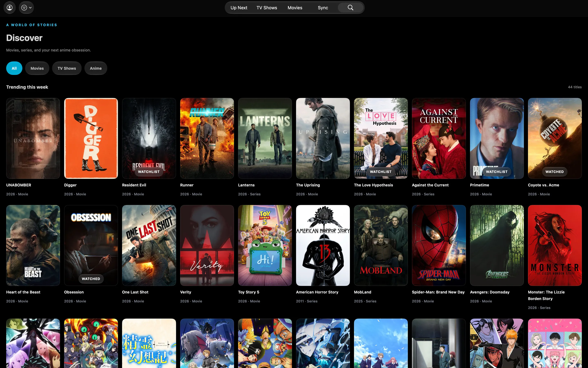Open The Love Hypothesis poster
This screenshot has width=588, height=368.
[x=381, y=138]
